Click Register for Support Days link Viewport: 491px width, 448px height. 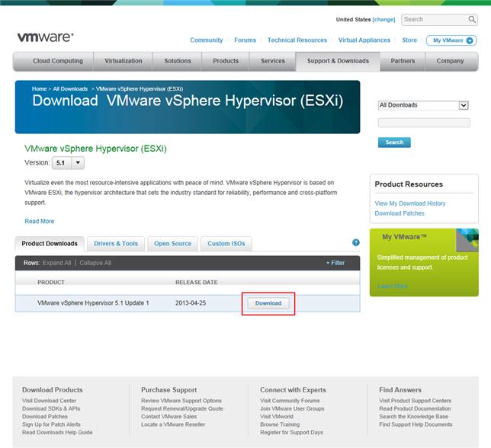291,432
